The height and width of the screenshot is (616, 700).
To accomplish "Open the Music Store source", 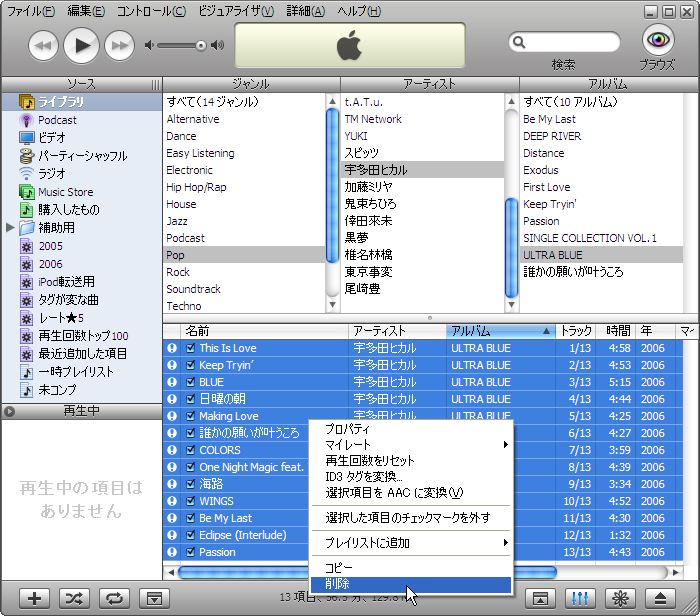I will point(82,192).
